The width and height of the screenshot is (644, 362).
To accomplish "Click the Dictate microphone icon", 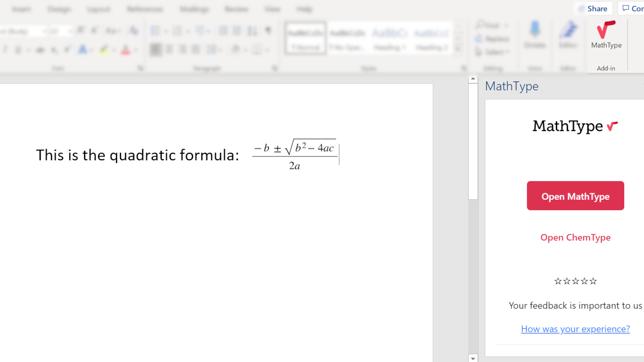I will [x=535, y=35].
